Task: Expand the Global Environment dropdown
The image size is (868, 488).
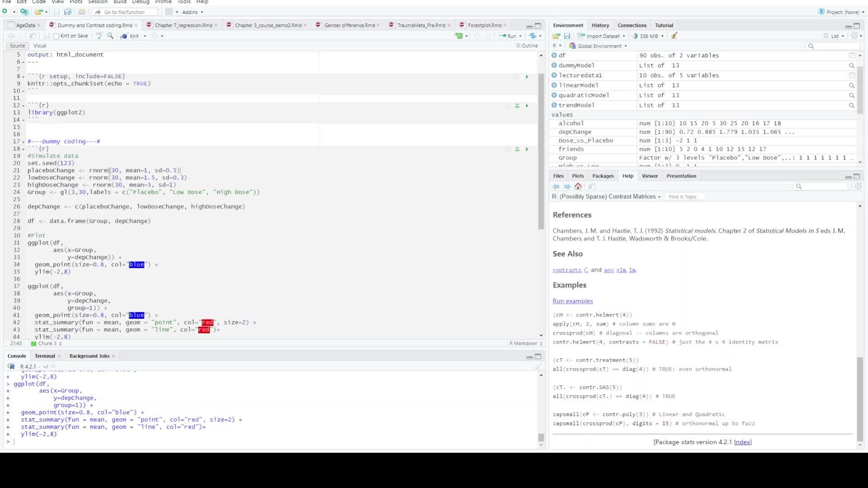Action: [599, 46]
